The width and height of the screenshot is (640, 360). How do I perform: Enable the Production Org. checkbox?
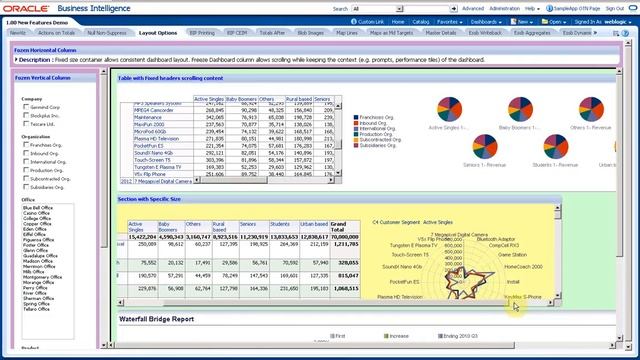tap(26, 170)
